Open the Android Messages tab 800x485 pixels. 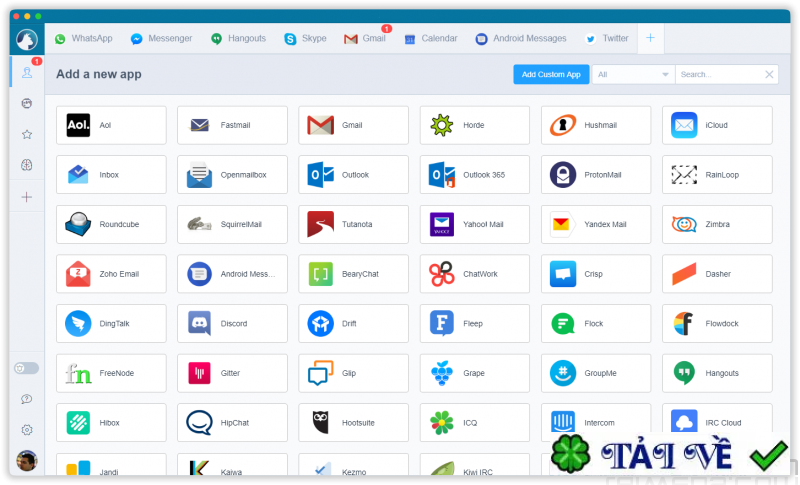521,38
